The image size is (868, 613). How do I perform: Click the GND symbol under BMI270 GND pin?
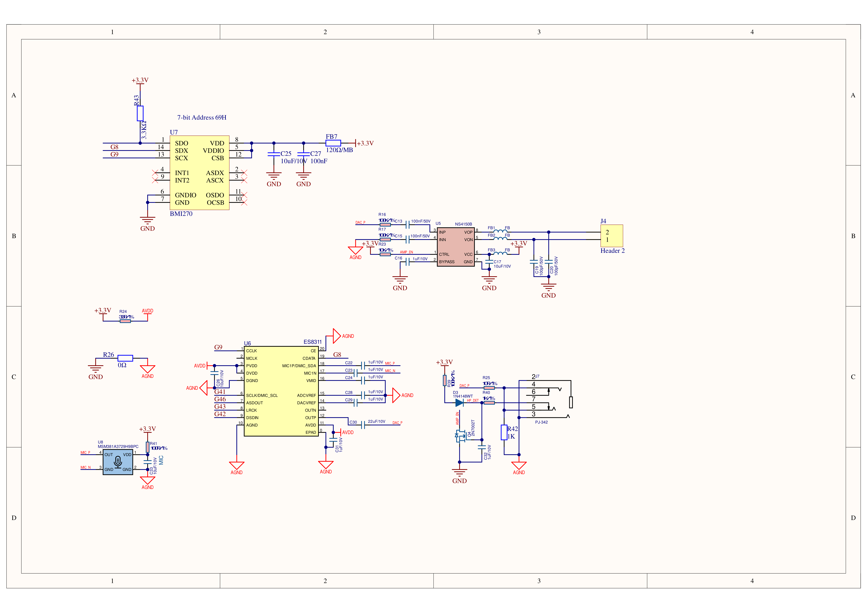[x=147, y=224]
